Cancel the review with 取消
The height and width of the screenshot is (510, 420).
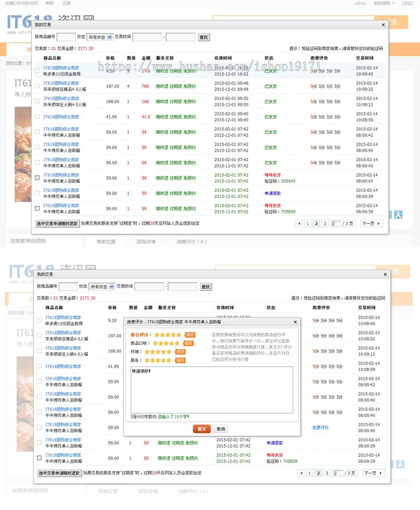[x=221, y=429]
